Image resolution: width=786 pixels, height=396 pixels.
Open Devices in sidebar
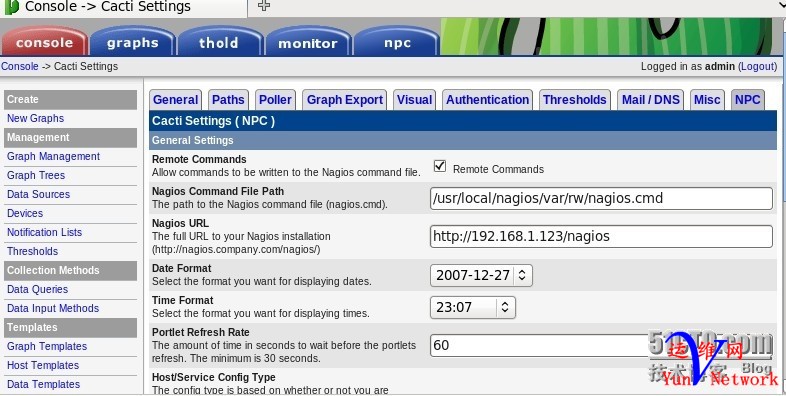(x=25, y=214)
